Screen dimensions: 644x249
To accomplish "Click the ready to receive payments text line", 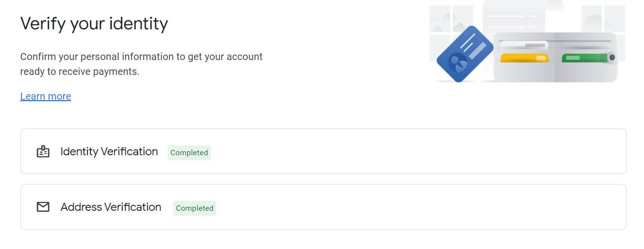I will point(80,71).
